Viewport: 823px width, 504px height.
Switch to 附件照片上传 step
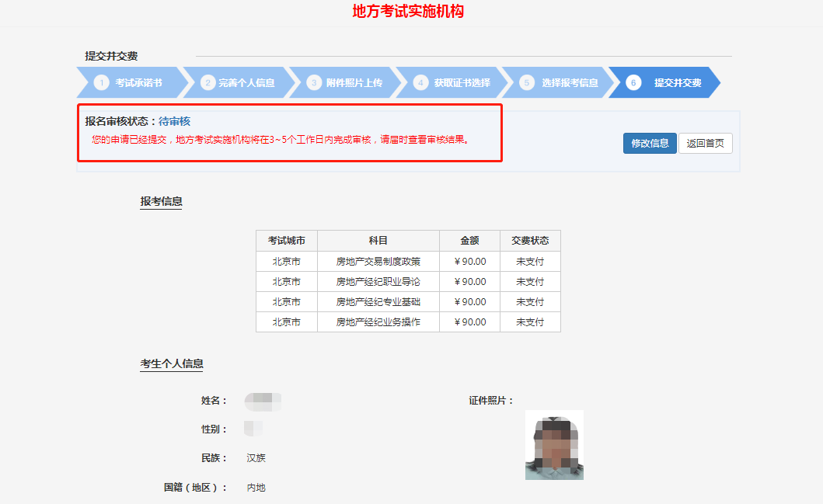354,82
